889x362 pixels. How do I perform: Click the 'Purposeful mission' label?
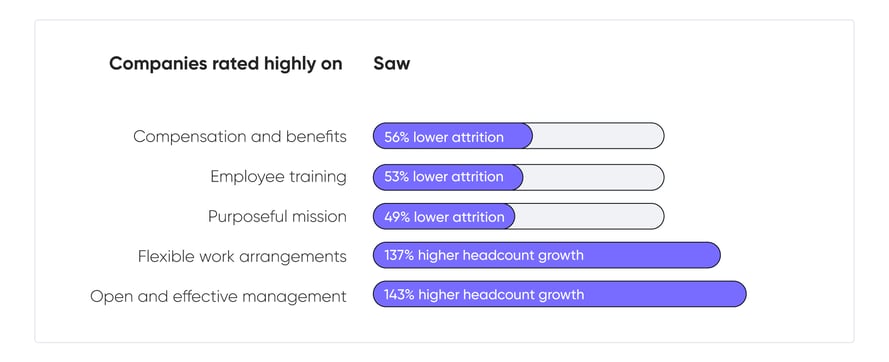(x=277, y=217)
